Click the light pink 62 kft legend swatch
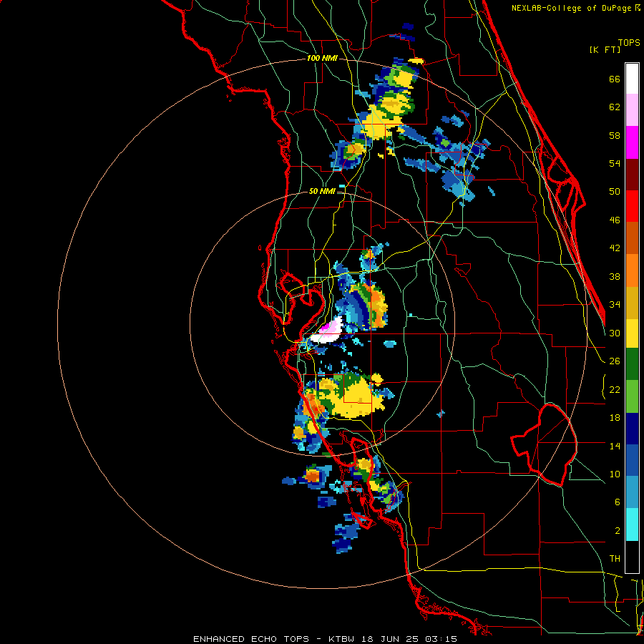The height and width of the screenshot is (644, 644). pos(632,110)
